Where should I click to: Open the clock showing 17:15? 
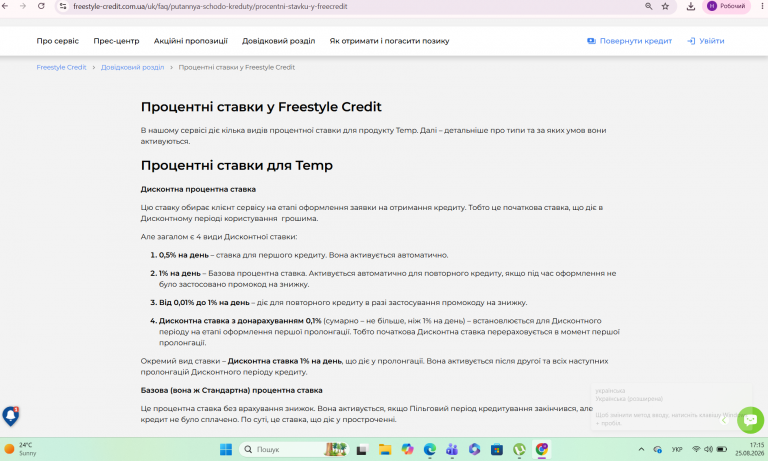pyautogui.click(x=749, y=449)
